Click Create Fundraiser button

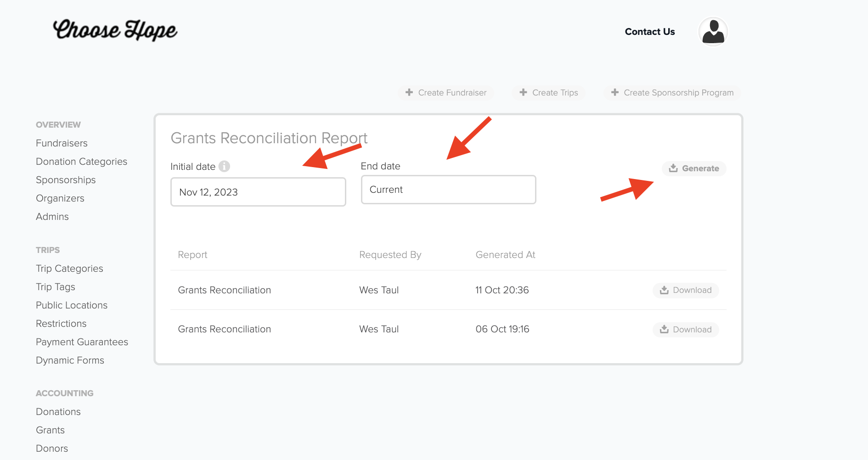pyautogui.click(x=446, y=93)
